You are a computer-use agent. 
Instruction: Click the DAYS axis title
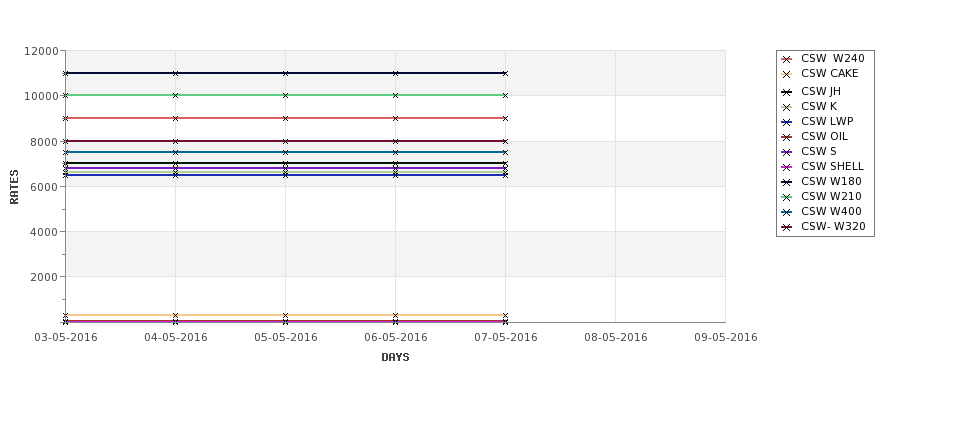tap(395, 358)
